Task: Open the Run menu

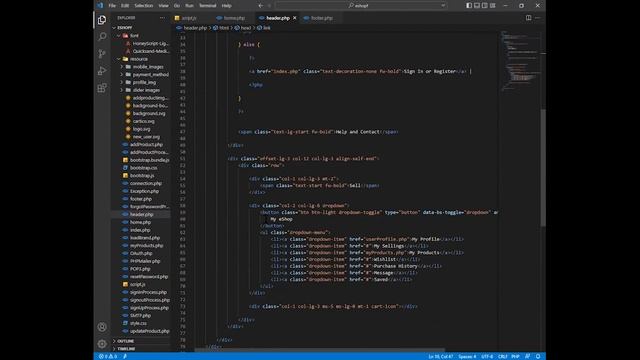Action: [x=189, y=6]
